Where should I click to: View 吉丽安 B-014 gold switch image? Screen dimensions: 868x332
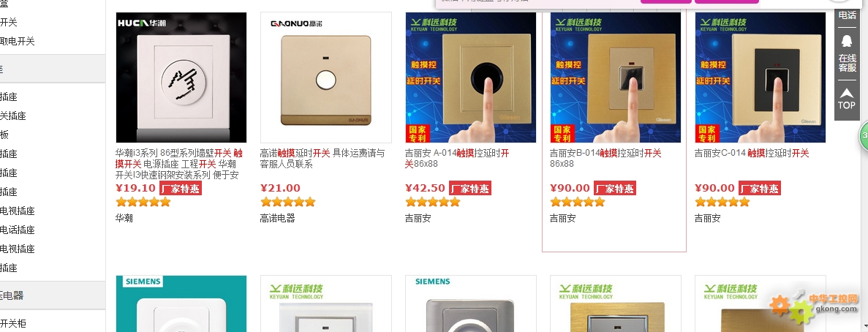tap(616, 78)
